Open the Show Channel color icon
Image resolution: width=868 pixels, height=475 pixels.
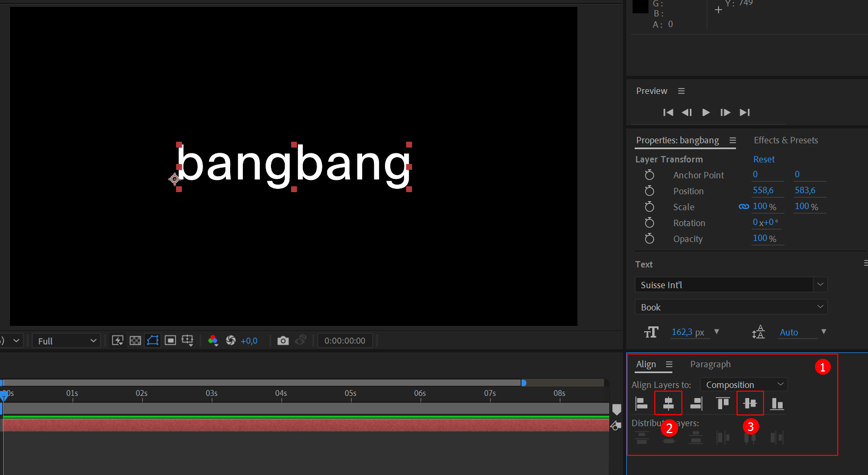pos(213,341)
